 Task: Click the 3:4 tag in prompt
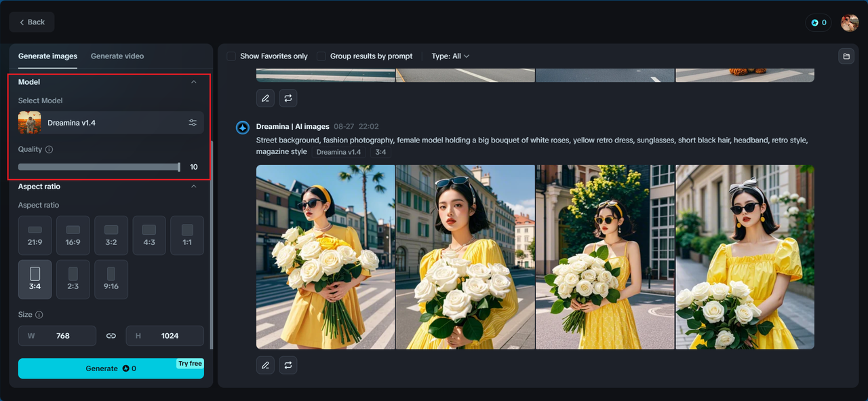380,152
